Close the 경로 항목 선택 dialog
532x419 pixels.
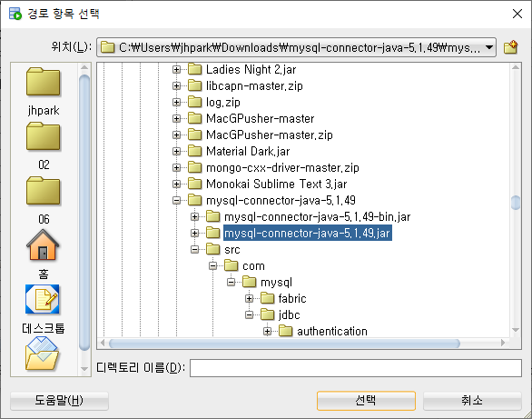click(x=517, y=14)
